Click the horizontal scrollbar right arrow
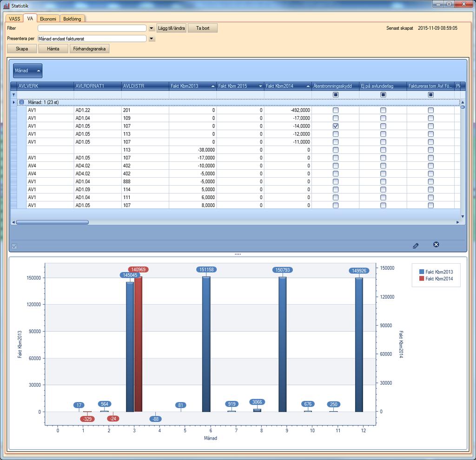 [458, 222]
